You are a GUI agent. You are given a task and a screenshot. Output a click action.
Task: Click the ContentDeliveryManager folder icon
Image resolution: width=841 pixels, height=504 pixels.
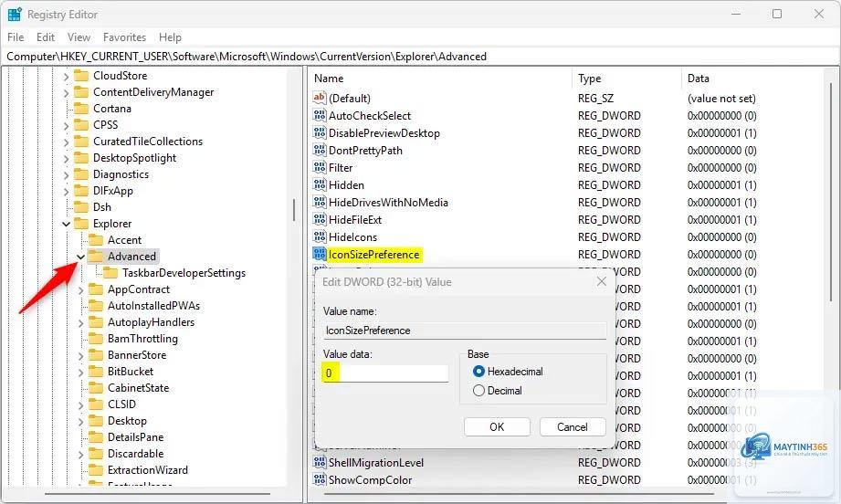[x=81, y=92]
